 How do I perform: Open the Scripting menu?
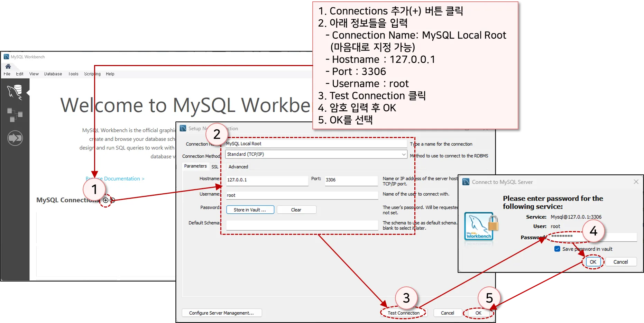coord(92,74)
